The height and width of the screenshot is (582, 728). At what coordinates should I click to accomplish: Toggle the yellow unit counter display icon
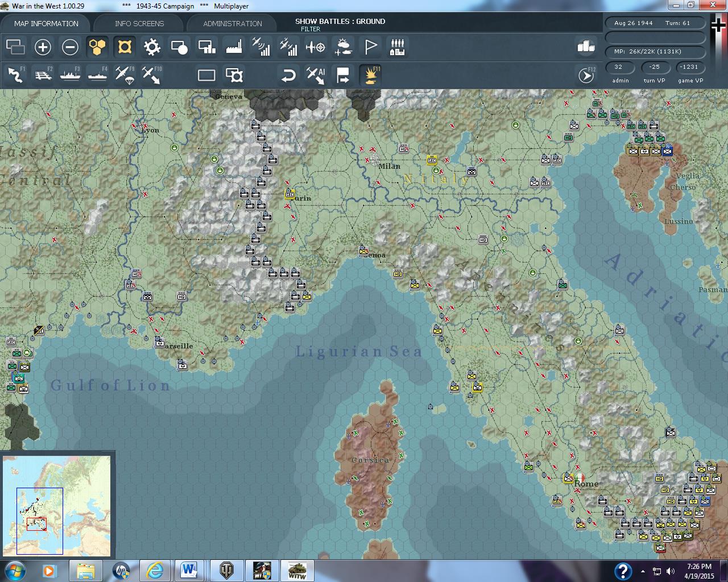[125, 47]
